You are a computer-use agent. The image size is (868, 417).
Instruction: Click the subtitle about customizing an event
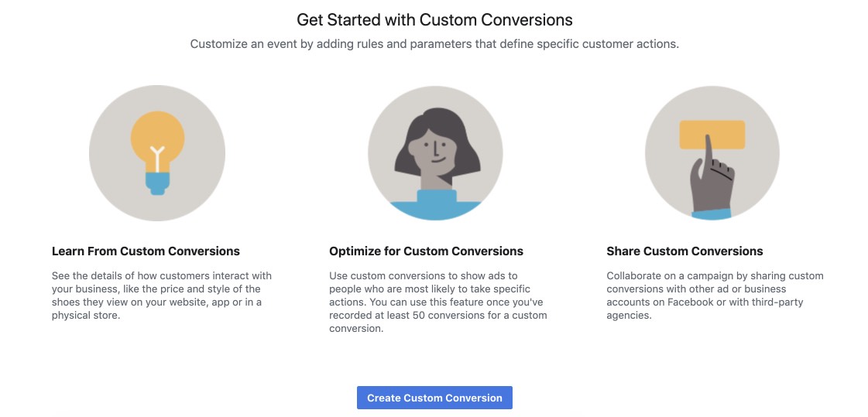click(x=434, y=44)
